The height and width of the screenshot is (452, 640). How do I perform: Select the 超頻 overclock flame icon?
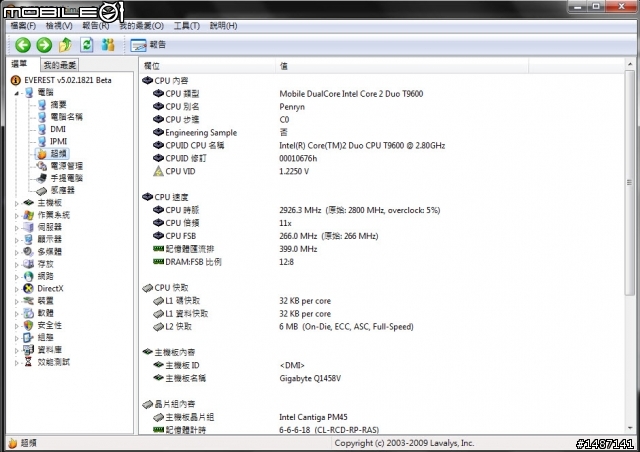point(42,154)
